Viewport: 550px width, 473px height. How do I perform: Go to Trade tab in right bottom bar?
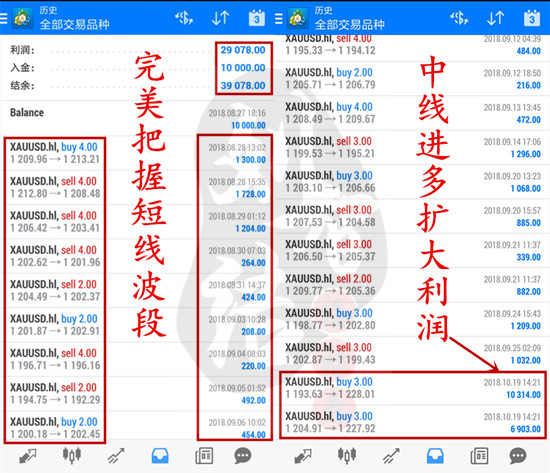point(391,456)
